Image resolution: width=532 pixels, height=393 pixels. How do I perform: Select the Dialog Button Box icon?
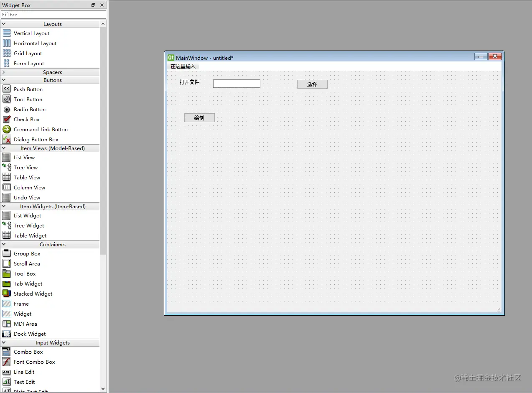click(7, 140)
